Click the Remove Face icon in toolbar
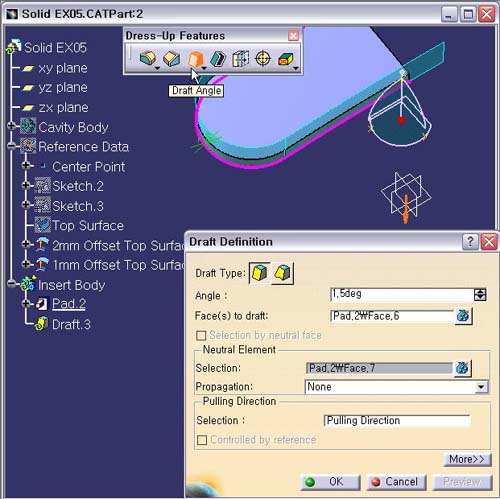The image size is (500, 499). click(x=286, y=59)
